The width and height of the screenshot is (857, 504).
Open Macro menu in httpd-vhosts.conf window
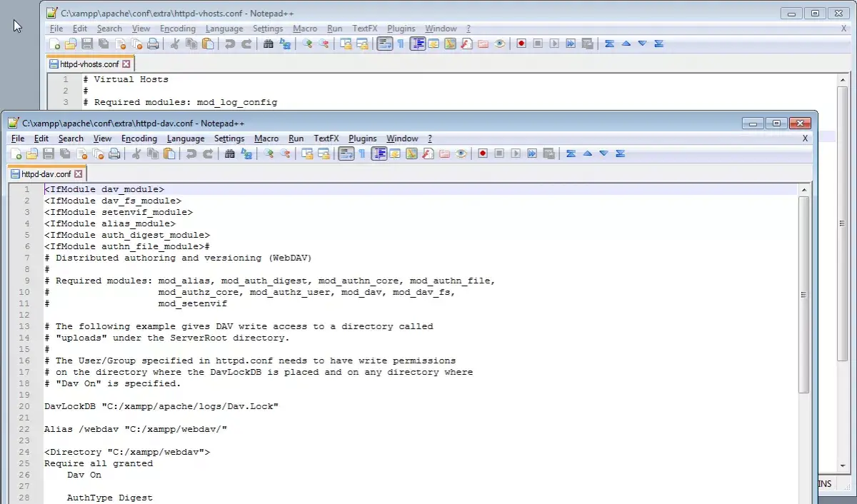pyautogui.click(x=305, y=29)
